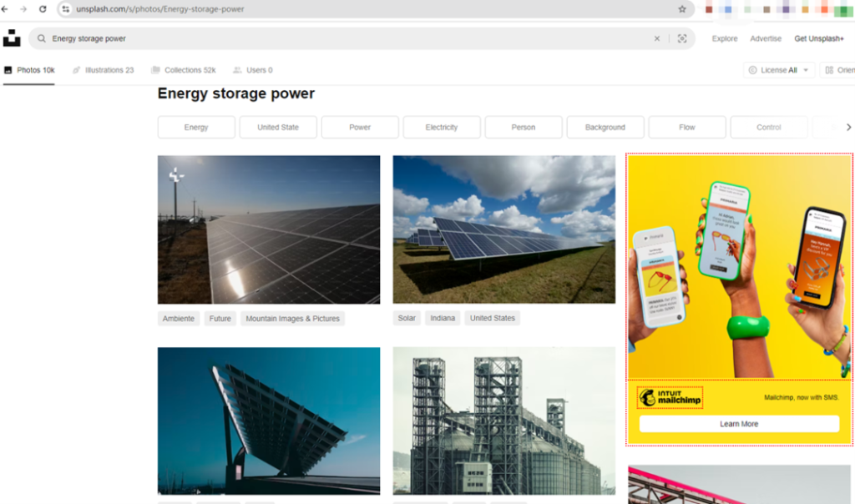Viewport: 855px width, 504px height.
Task: Expand the License All dropdown
Action: [779, 70]
